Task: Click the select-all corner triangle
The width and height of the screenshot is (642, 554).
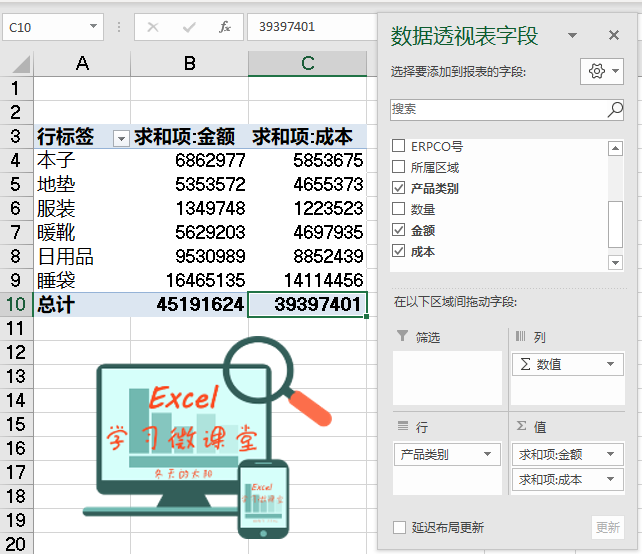Action: 21,64
